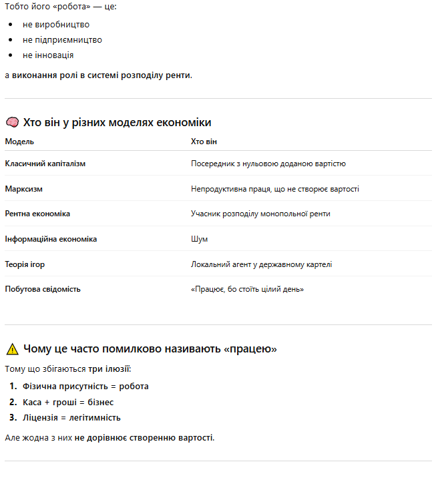The width and height of the screenshot is (448, 502).
Task: Click the brain emoji beside the models heading
Action: pyautogui.click(x=12, y=123)
